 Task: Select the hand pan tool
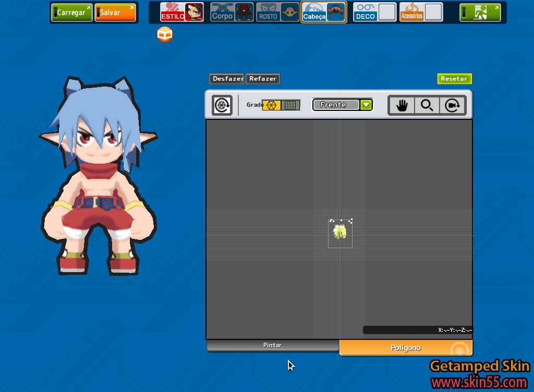pos(402,105)
